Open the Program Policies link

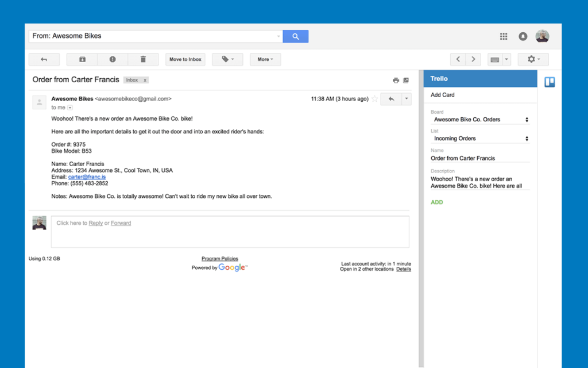pos(219,258)
